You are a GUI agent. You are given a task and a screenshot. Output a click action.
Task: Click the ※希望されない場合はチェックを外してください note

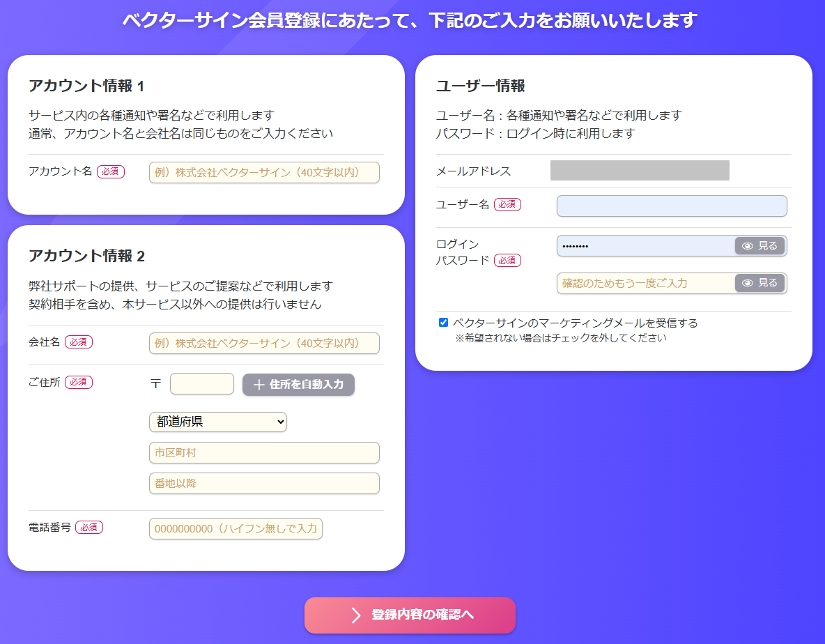click(561, 338)
